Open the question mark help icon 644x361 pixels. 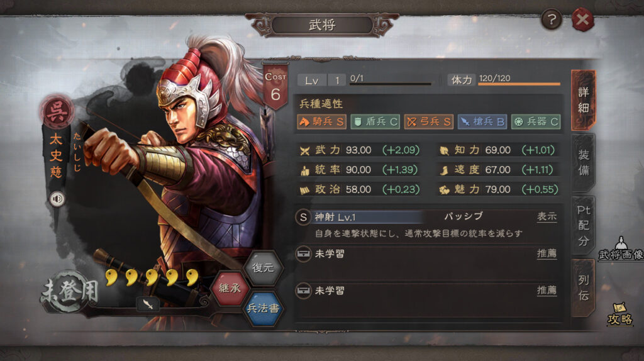tap(551, 19)
